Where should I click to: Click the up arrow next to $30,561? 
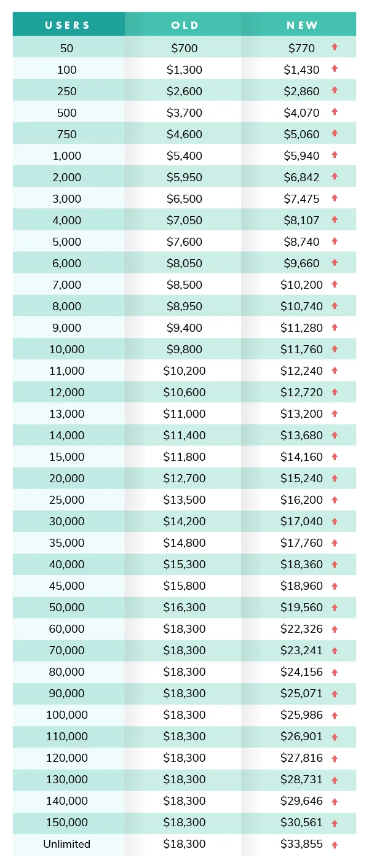(x=335, y=823)
